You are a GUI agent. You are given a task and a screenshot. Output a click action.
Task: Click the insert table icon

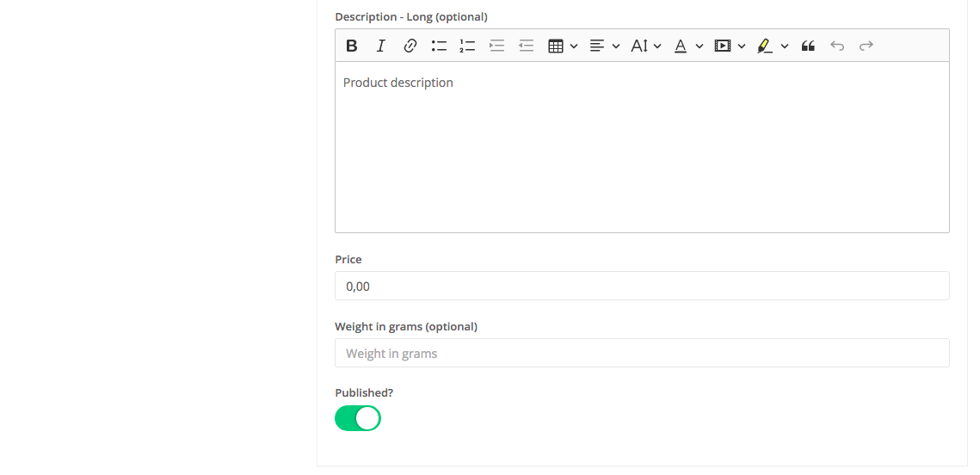[x=556, y=46]
